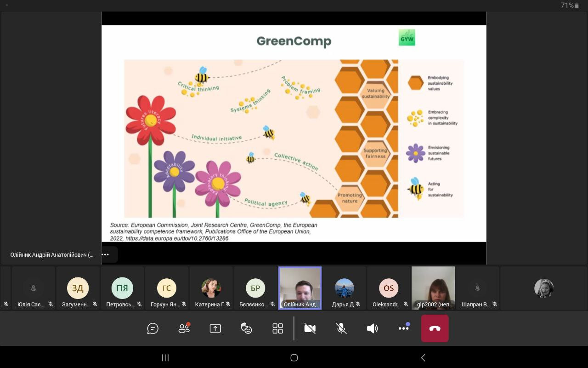Screen dimensions: 588x368
Task: Open more meeting options
Action: click(404, 328)
